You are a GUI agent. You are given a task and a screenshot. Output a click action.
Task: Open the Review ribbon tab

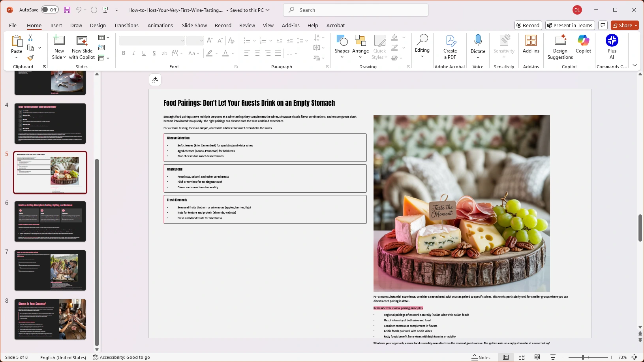(x=247, y=25)
